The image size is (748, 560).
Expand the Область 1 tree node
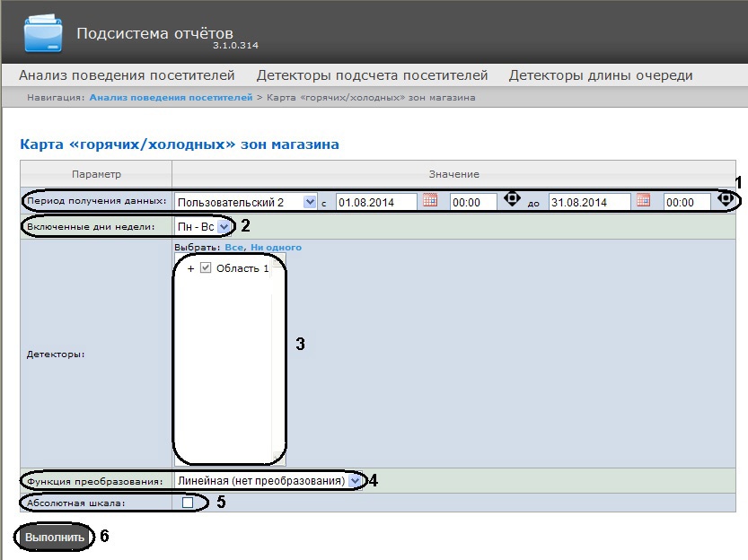(x=191, y=269)
